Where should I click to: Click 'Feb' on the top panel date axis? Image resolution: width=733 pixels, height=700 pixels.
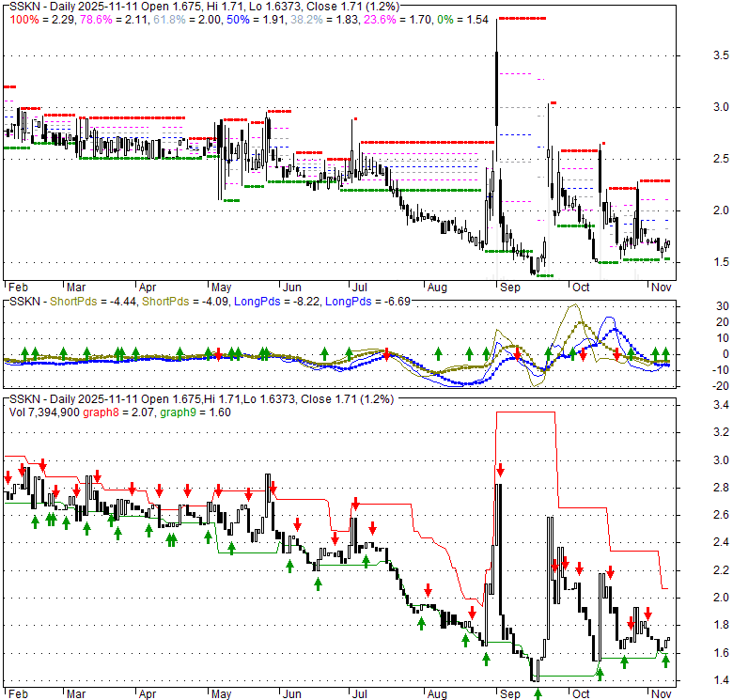[18, 288]
